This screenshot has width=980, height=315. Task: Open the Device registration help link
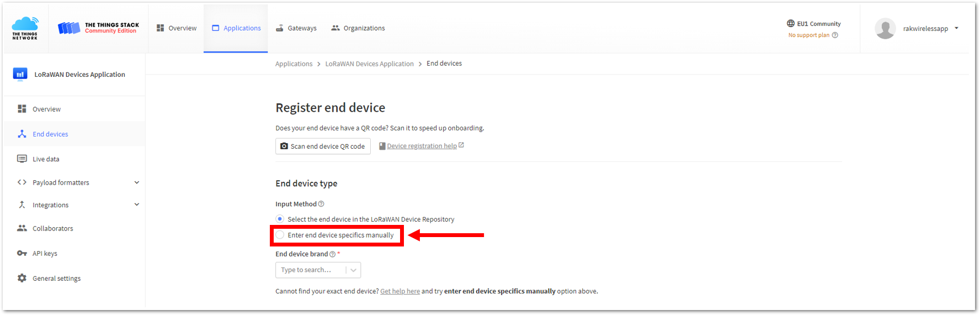point(422,146)
